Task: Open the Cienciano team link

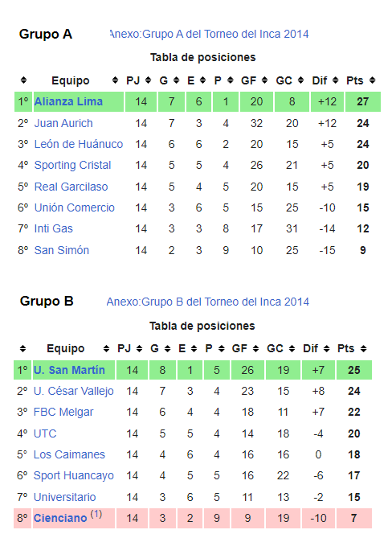Action: [60, 518]
